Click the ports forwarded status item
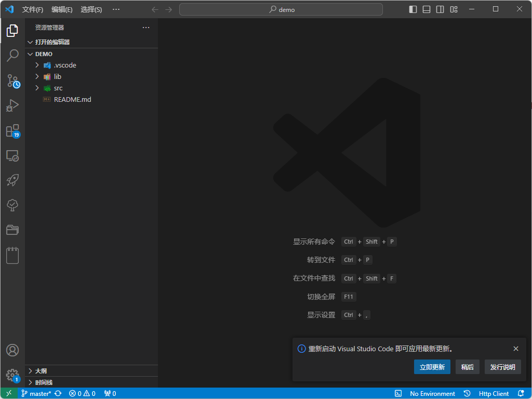Image resolution: width=532 pixels, height=399 pixels. (x=110, y=394)
